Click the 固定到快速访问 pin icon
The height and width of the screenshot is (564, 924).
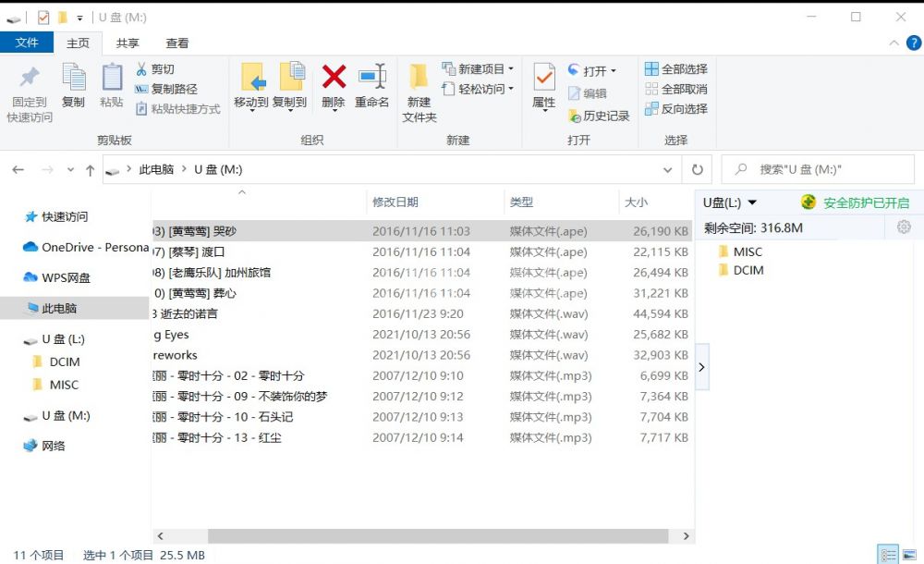30,78
